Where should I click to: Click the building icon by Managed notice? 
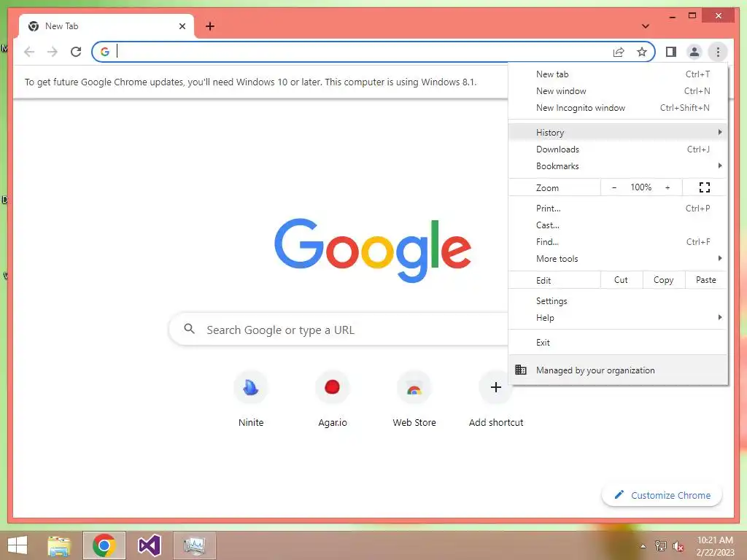[x=521, y=370]
